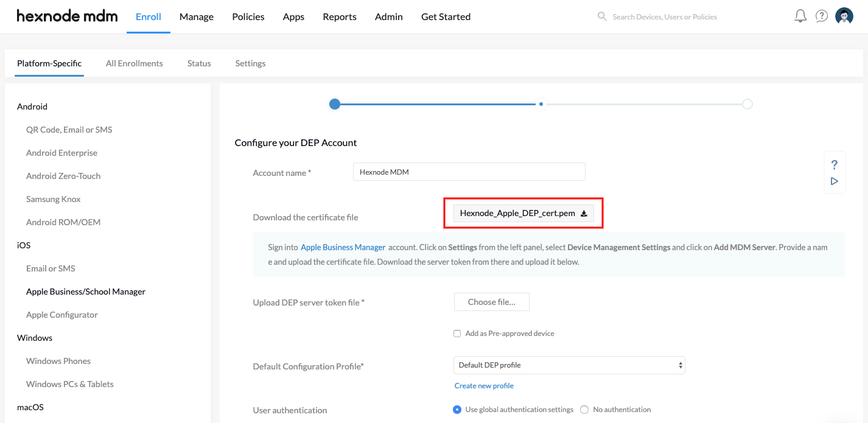Open the Reports menu
Image resolution: width=868 pixels, height=423 pixels.
(x=340, y=17)
